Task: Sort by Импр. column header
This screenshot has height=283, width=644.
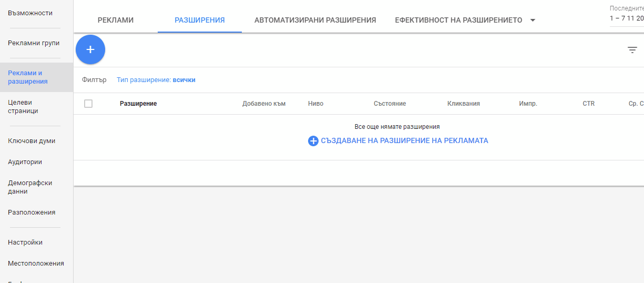Action: pyautogui.click(x=528, y=104)
